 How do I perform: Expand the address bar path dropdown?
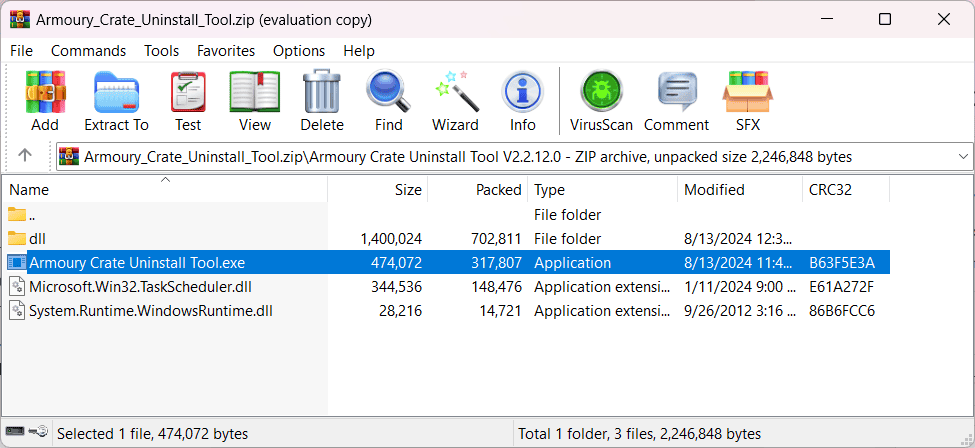click(964, 156)
